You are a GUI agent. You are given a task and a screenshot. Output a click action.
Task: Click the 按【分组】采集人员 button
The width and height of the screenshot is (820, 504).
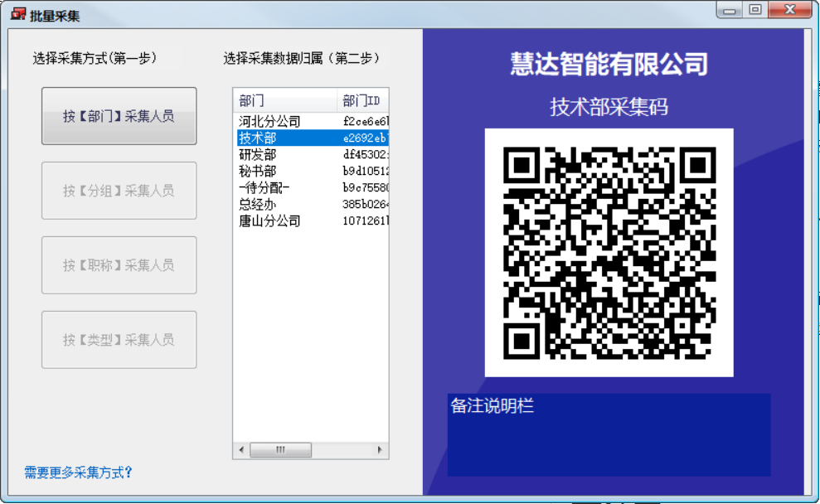click(x=119, y=191)
